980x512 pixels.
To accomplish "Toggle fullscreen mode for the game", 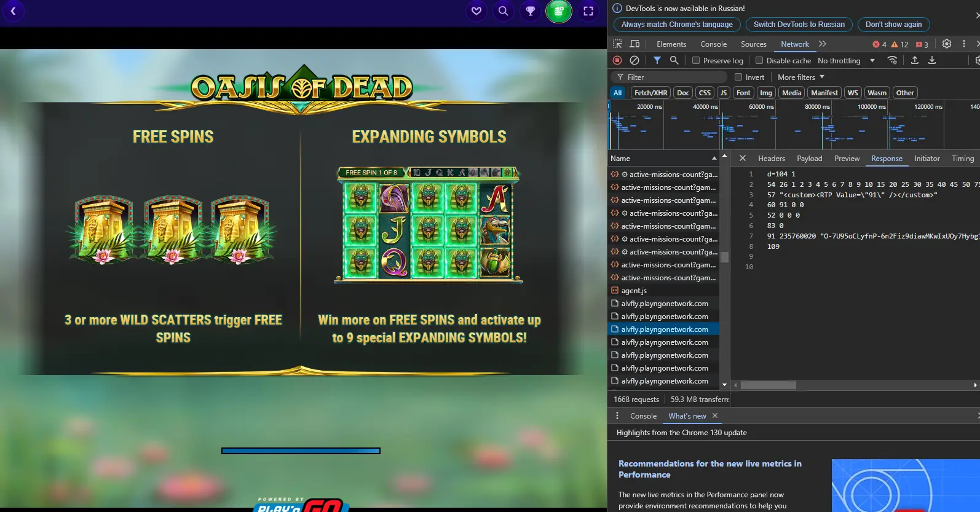I will pos(588,11).
